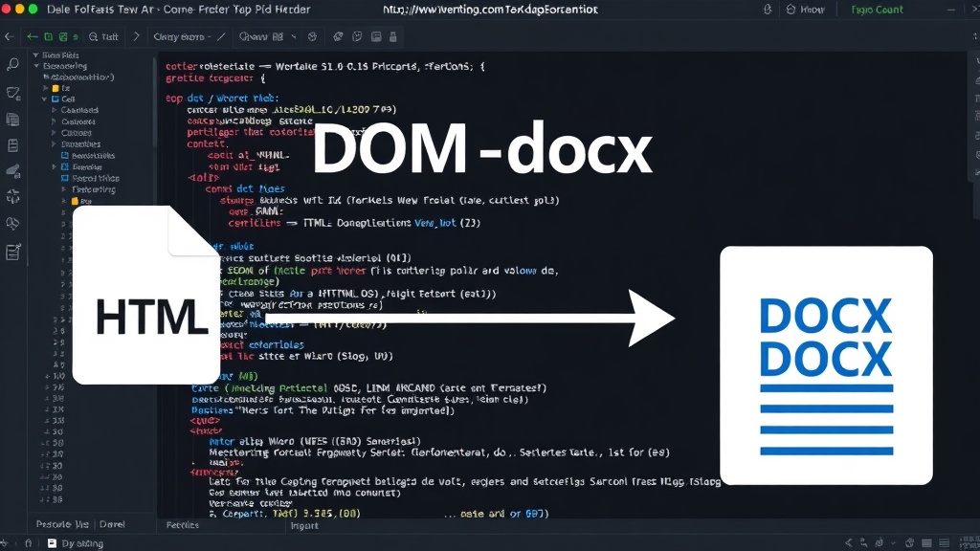Select the "Eiacrice" tree row
The image size is (980, 551).
tap(87, 167)
